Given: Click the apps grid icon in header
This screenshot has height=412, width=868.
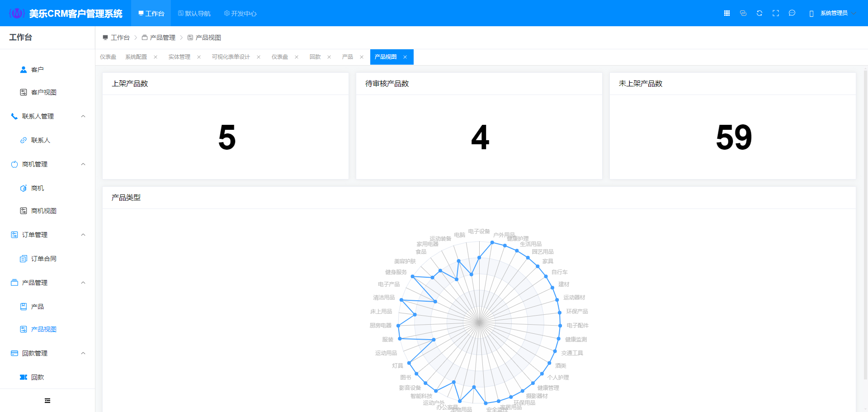Looking at the screenshot, I should [x=727, y=13].
